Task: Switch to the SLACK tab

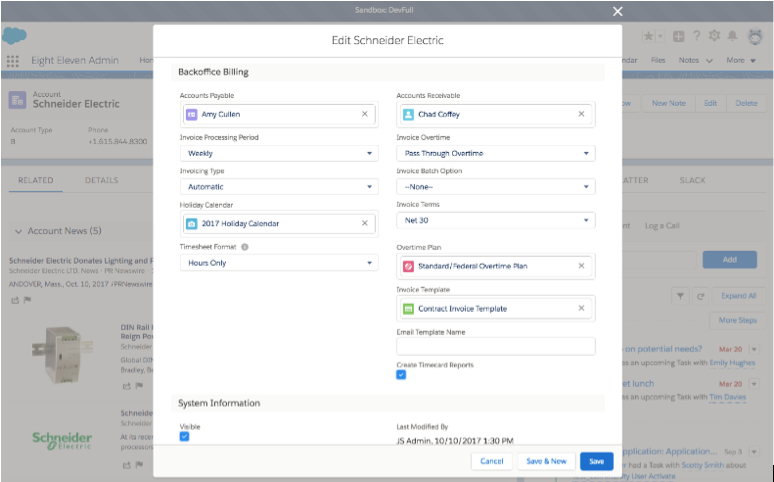Action: pyautogui.click(x=692, y=180)
